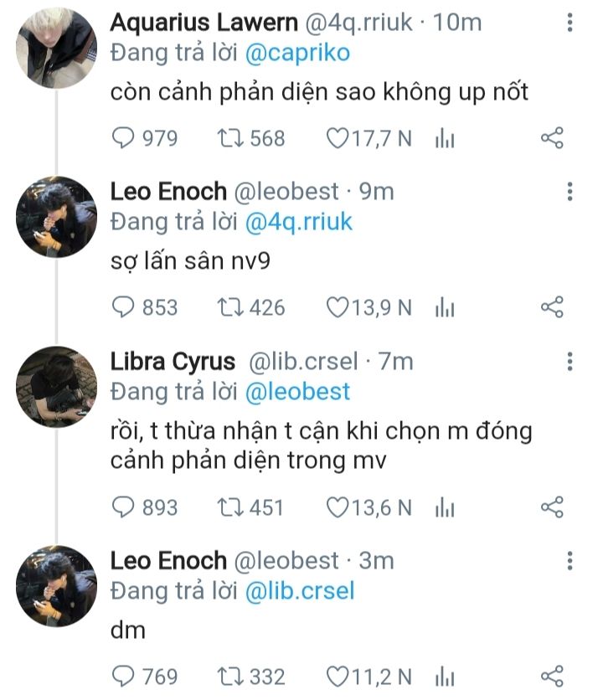Reply to Aquarius Lawern's tweet

123,138
